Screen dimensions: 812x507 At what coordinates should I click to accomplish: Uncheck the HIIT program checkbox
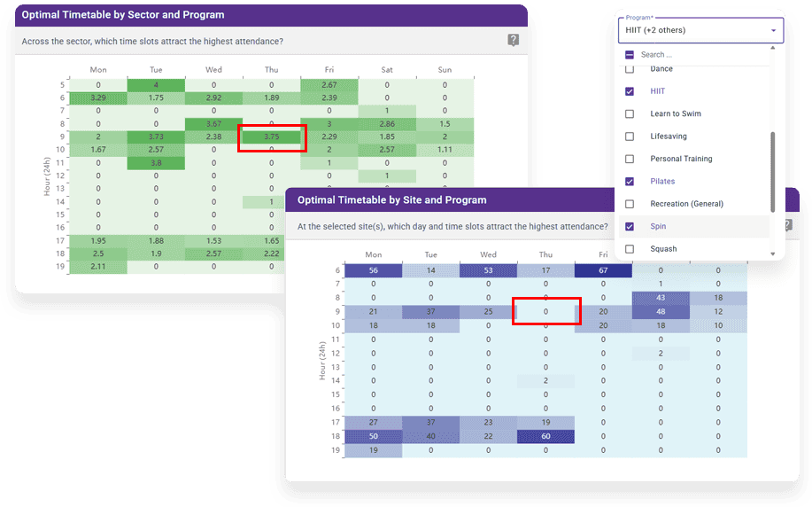coord(630,91)
